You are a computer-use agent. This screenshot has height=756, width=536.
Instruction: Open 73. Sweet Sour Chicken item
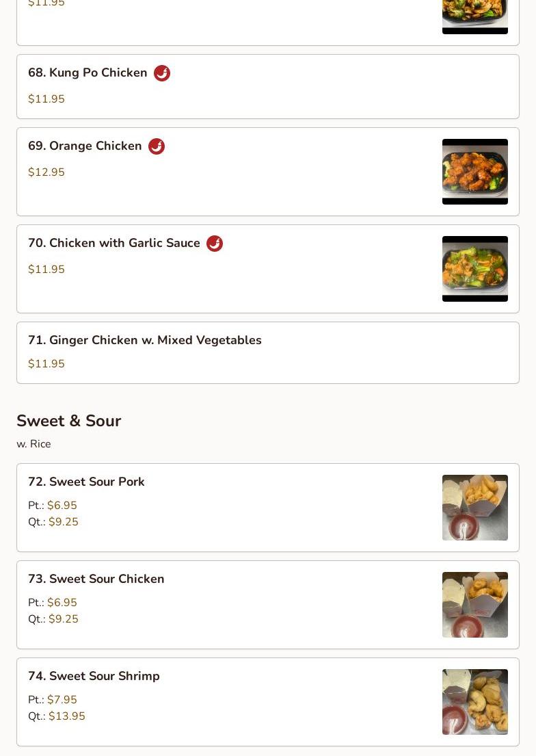pos(268,605)
